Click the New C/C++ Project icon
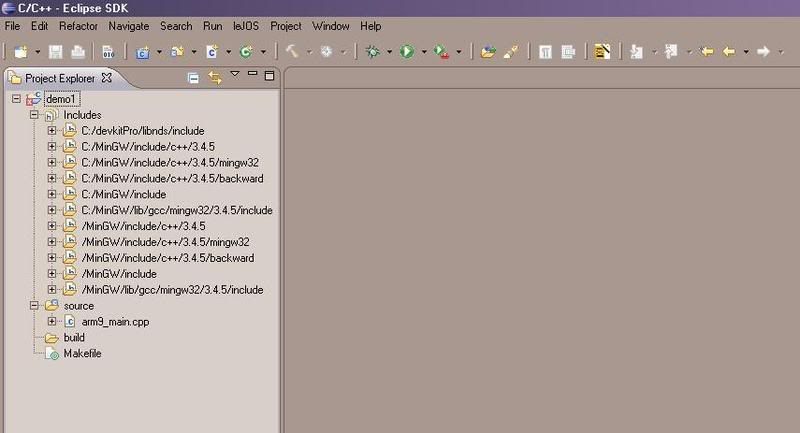The image size is (800, 433). click(x=143, y=52)
